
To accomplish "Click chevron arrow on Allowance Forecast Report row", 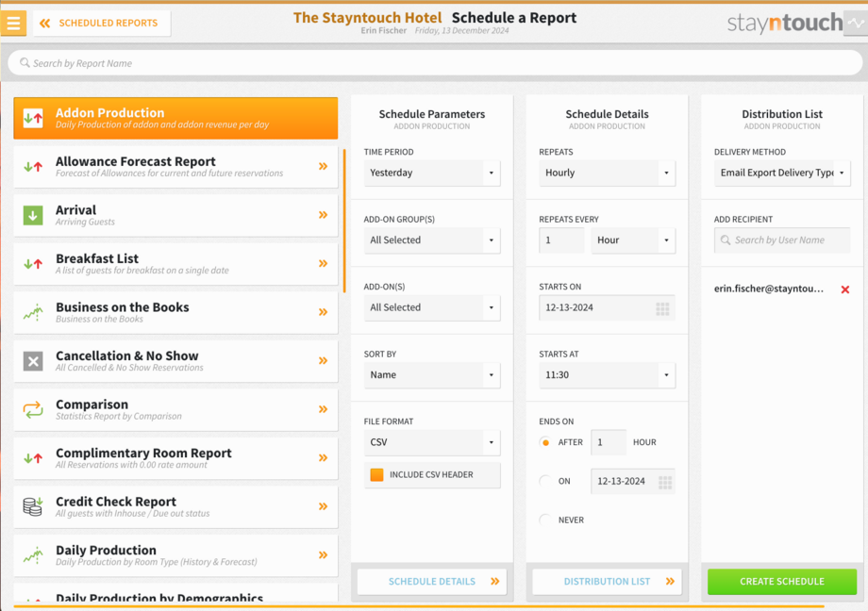I will tap(324, 167).
